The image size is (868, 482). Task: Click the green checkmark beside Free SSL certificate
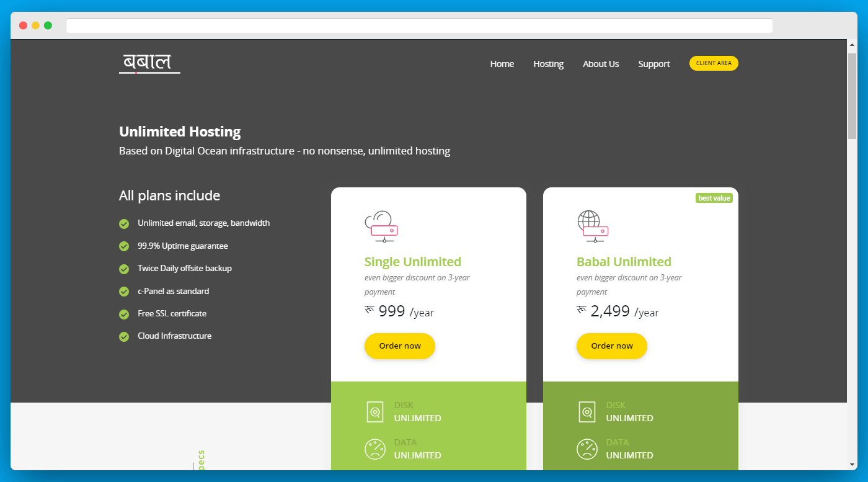(x=124, y=314)
